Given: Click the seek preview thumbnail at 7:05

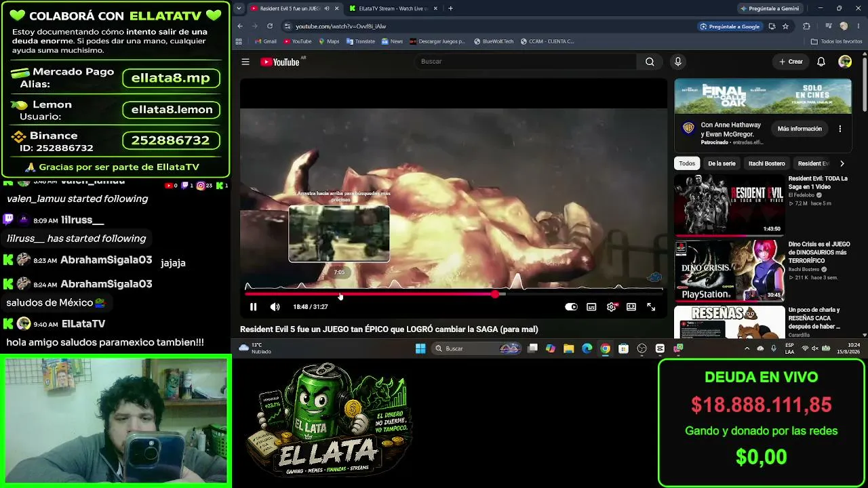Looking at the screenshot, I should coord(339,234).
